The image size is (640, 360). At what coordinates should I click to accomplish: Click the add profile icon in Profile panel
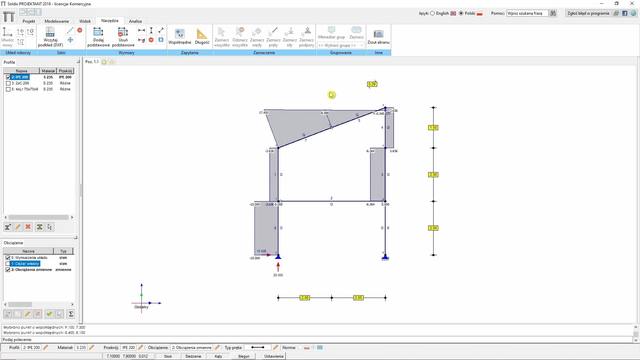pos(8,227)
